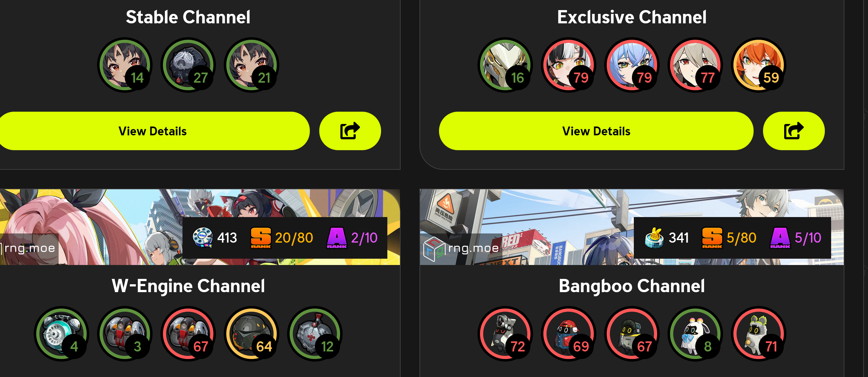Select the blue-haired avatar with pity 79
The image size is (868, 377).
(632, 65)
